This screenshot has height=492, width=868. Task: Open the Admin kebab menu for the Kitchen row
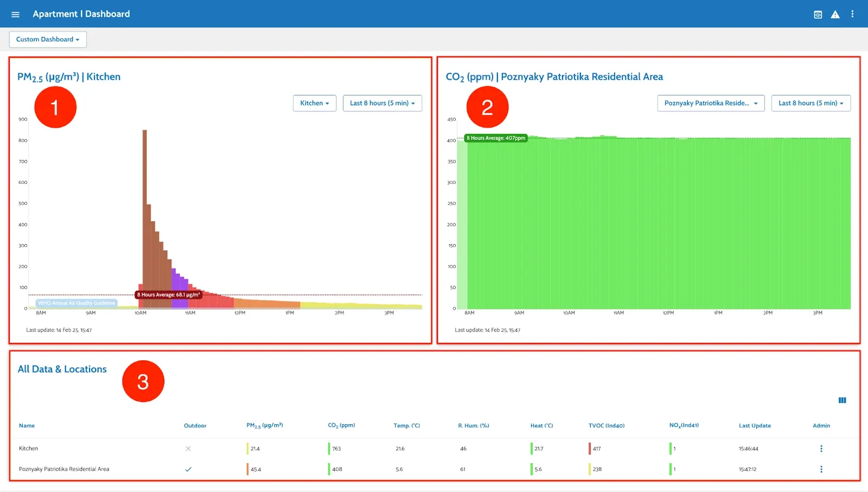[821, 449]
